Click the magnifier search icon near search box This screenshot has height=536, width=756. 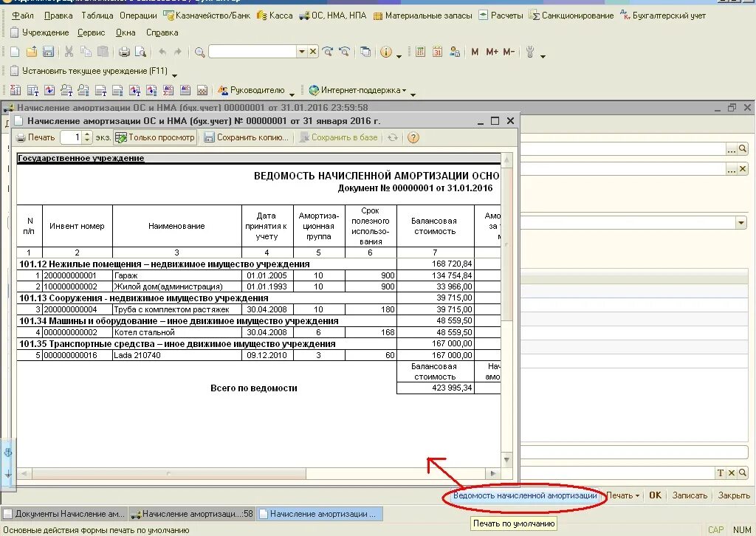pos(199,52)
